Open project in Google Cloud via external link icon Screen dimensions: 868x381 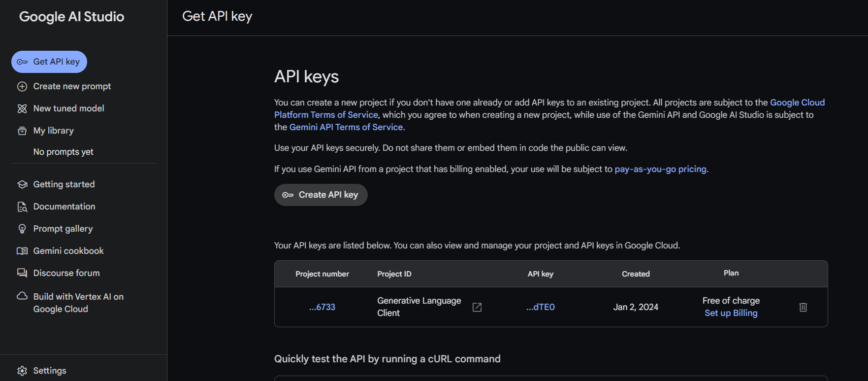point(477,307)
